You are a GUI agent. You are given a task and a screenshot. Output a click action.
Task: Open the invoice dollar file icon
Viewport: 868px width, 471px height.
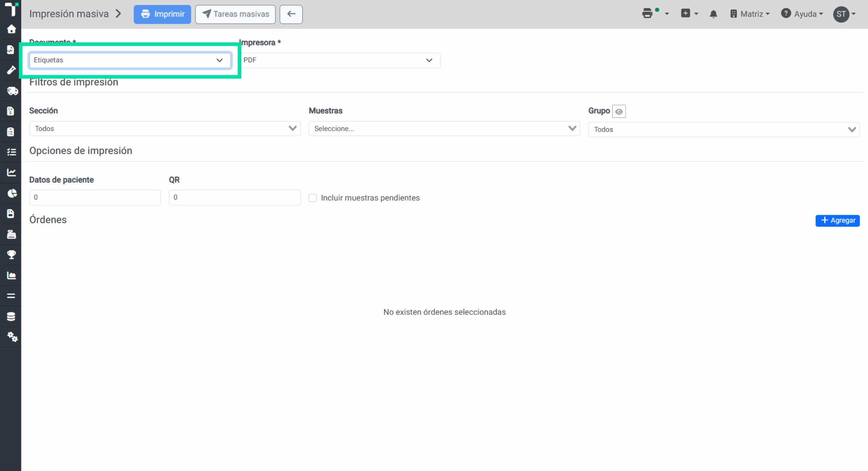pyautogui.click(x=10, y=111)
